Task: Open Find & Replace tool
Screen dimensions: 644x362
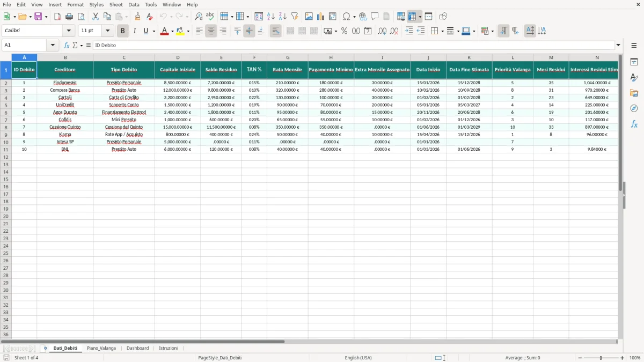Action: [198, 17]
